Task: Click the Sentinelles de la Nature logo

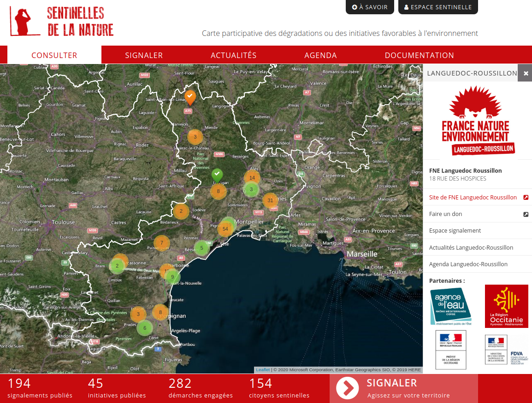Action: (62, 22)
